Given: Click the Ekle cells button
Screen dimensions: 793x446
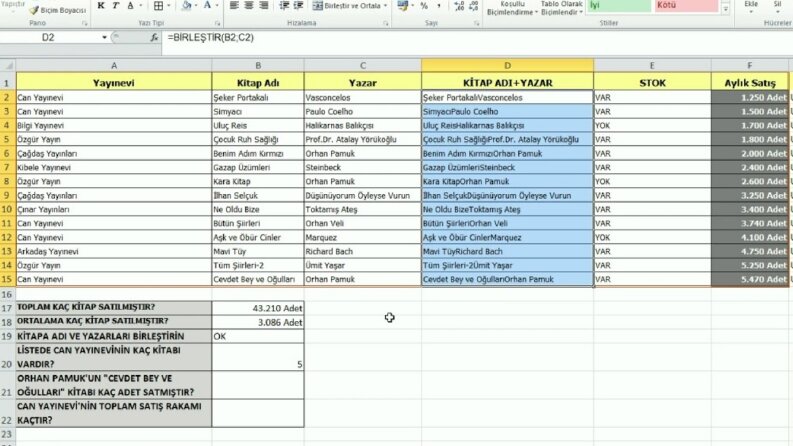Looking at the screenshot, I should (751, 7).
